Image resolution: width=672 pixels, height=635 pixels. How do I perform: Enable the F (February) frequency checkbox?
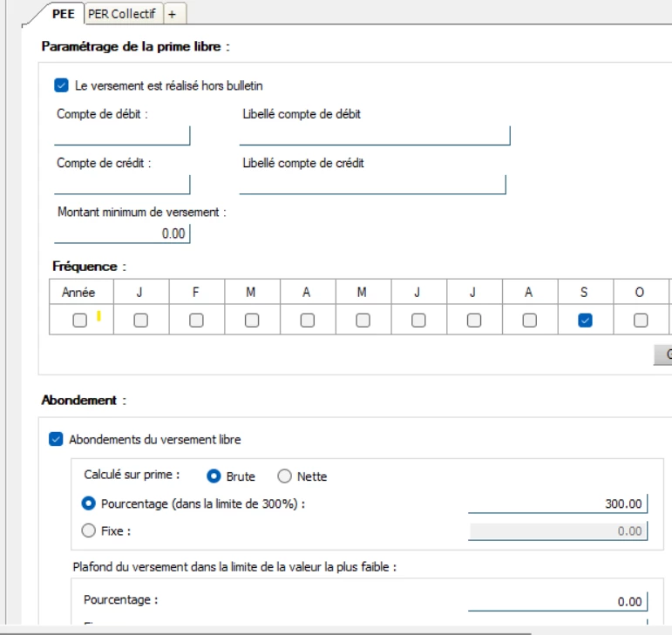coord(196,321)
